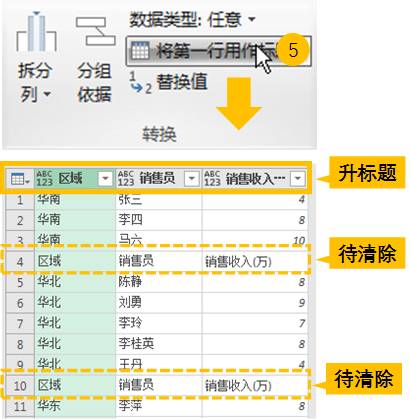Click value 7 in row 7
The width and height of the screenshot is (410, 419).
coord(254,323)
